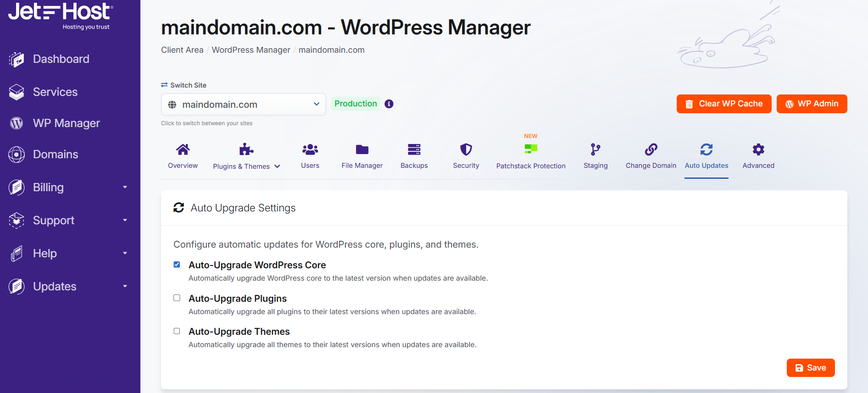Screen dimensions: 868x393
Task: Click the globe icon in site selector
Action: click(x=172, y=105)
